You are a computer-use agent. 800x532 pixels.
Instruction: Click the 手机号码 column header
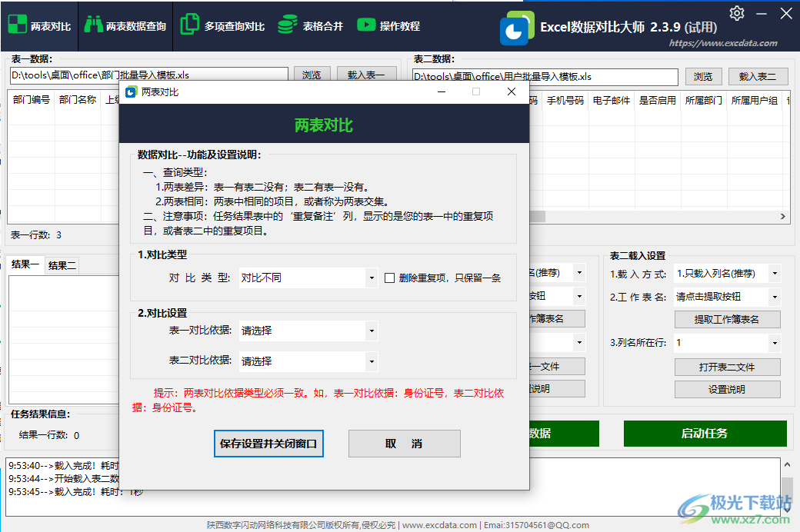tap(565, 101)
